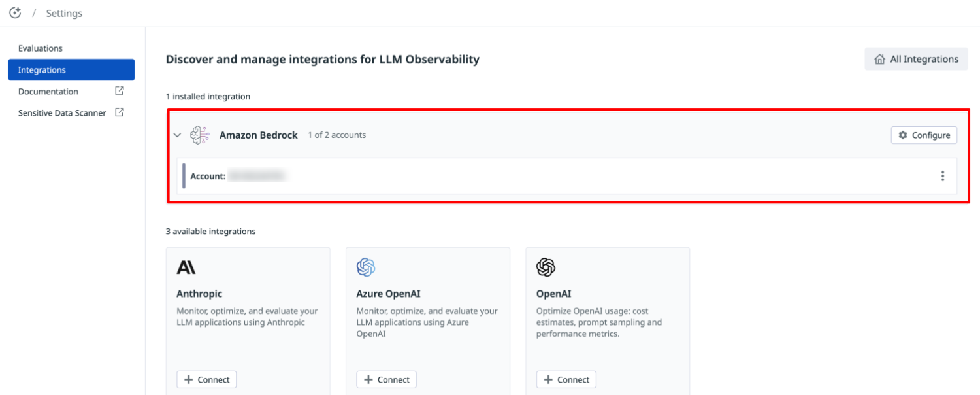This screenshot has height=395, width=980.
Task: Click the OpenAI logo icon
Action: (x=546, y=267)
